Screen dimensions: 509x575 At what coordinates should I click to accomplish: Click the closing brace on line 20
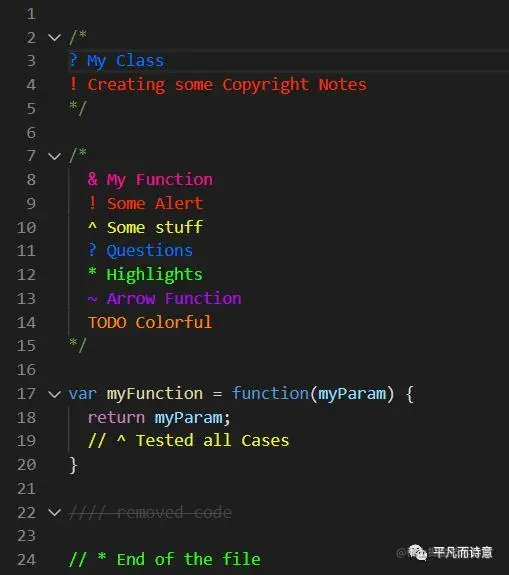[73, 465]
